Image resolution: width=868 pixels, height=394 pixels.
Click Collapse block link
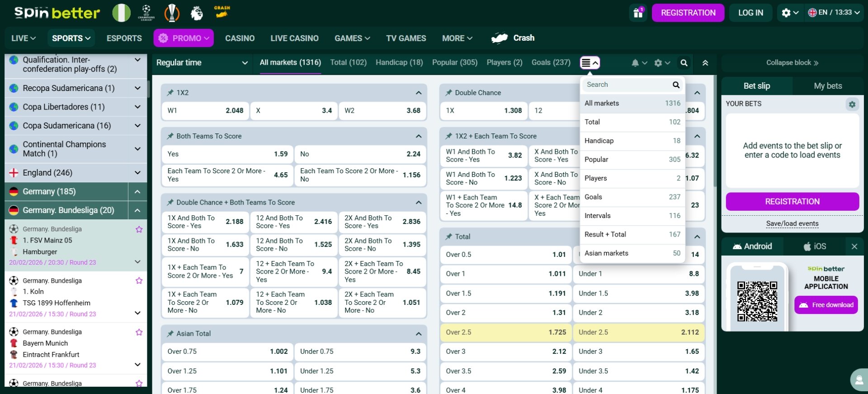tap(792, 63)
